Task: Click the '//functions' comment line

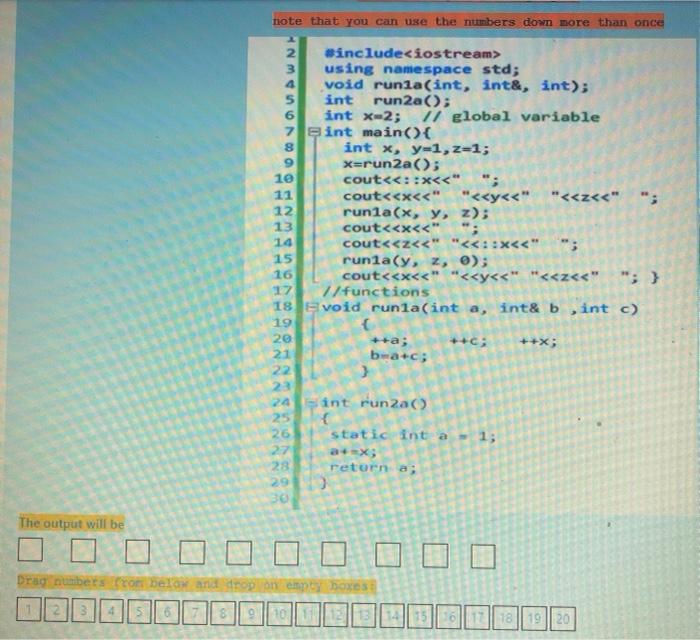Action: coord(375,292)
